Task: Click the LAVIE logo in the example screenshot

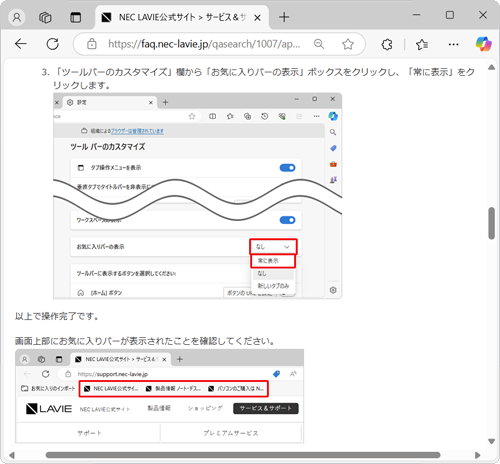Action: pos(49,409)
